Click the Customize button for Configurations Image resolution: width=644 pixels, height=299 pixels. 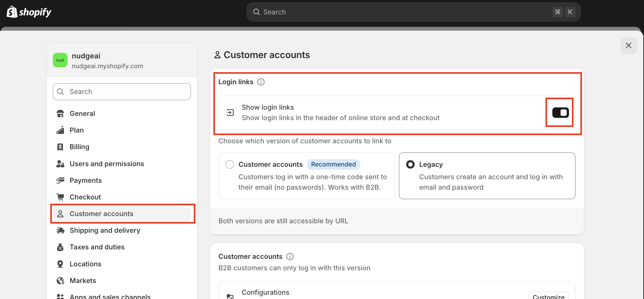coord(548,296)
